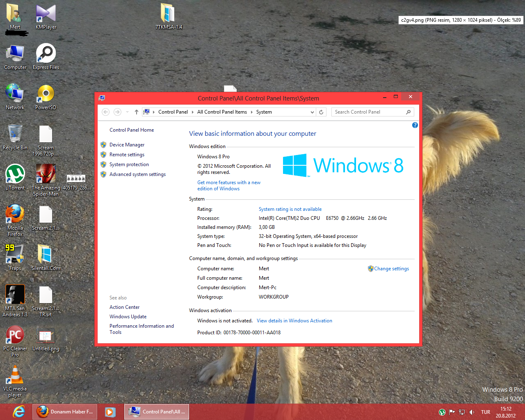Screen dimensions: 525x420
Task: Click Get more features with new edition
Action: click(229, 185)
